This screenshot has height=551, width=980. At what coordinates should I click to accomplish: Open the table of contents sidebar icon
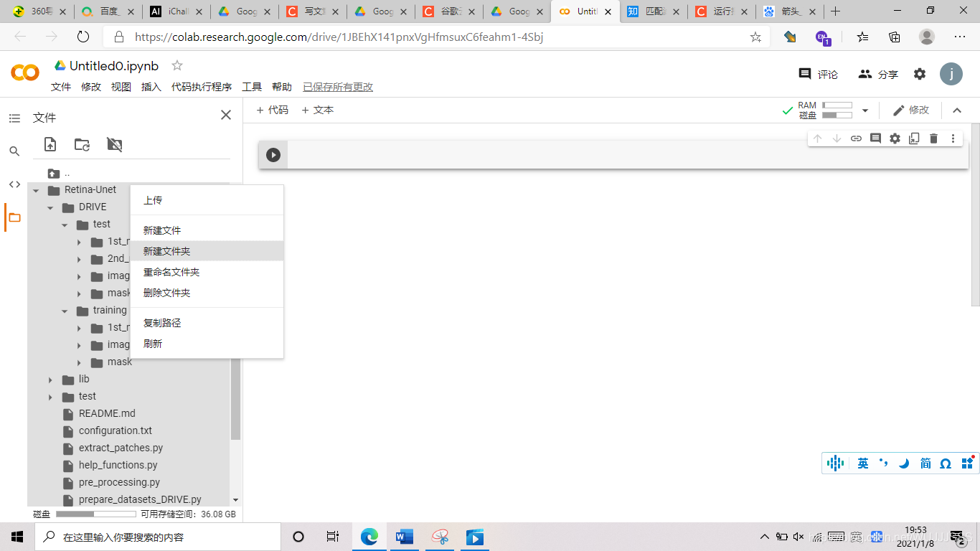click(x=14, y=118)
